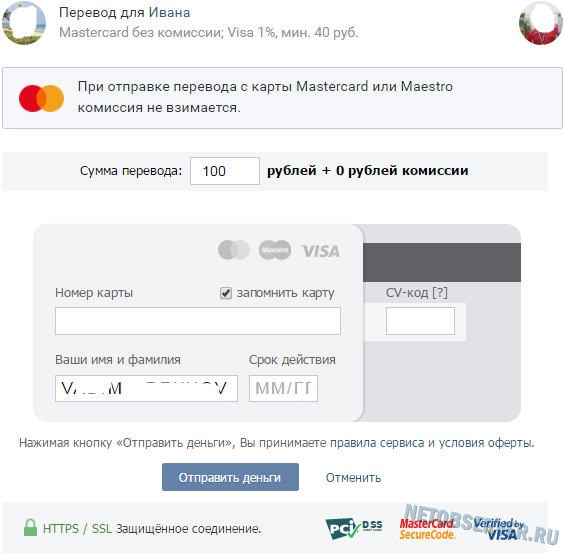Select the grey Mastercard icon on card
The width and height of the screenshot is (564, 553).
234,250
